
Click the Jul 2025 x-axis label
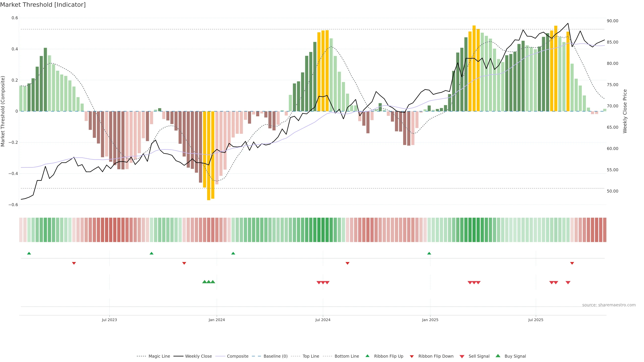[536, 320]
